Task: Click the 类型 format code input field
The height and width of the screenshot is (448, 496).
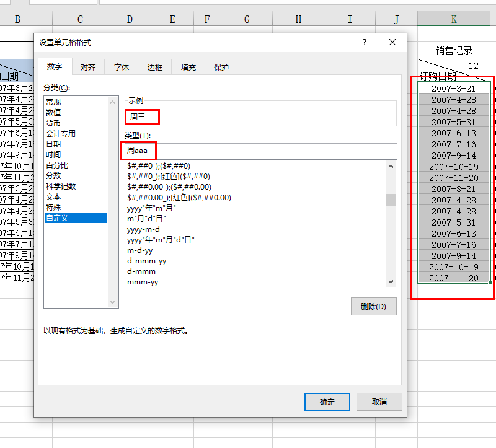Action: pos(260,151)
